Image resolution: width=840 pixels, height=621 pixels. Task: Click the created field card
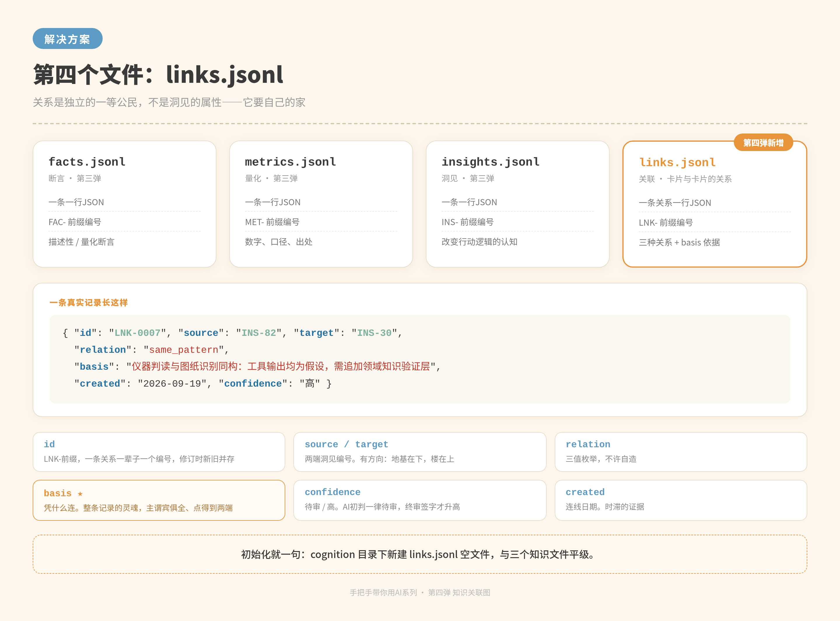point(680,500)
